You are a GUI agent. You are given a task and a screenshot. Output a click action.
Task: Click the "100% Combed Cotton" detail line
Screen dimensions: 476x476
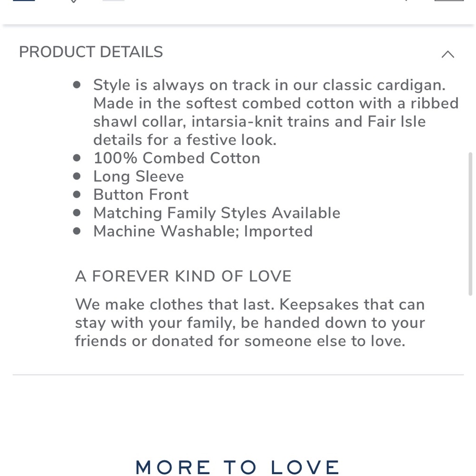point(177,158)
